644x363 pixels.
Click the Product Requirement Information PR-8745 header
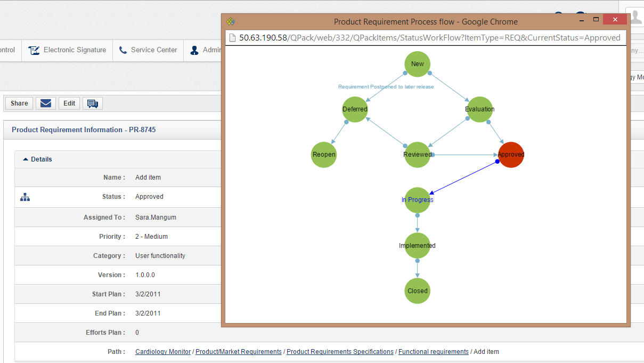pyautogui.click(x=84, y=130)
